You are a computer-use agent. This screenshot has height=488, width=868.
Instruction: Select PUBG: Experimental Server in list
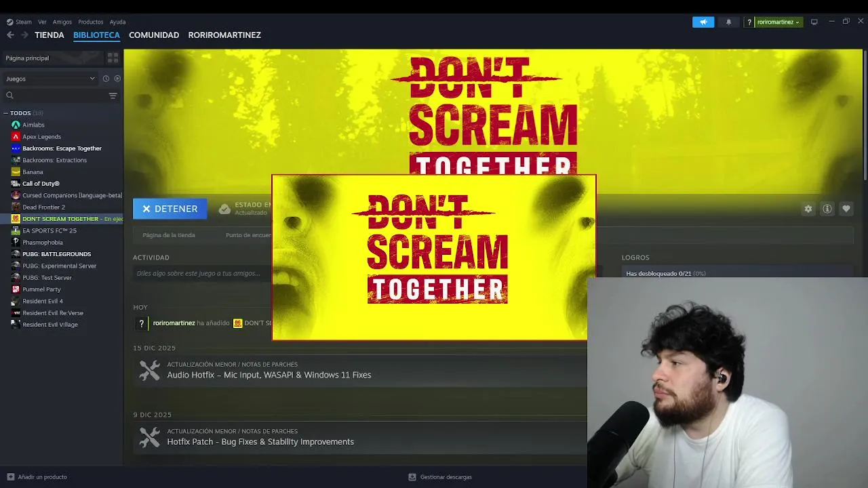[x=59, y=266]
